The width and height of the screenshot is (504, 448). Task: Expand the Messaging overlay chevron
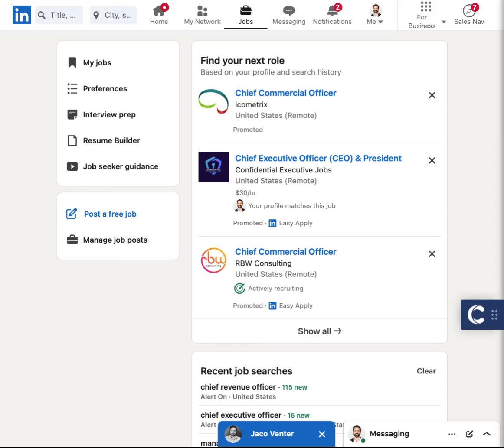(486, 434)
